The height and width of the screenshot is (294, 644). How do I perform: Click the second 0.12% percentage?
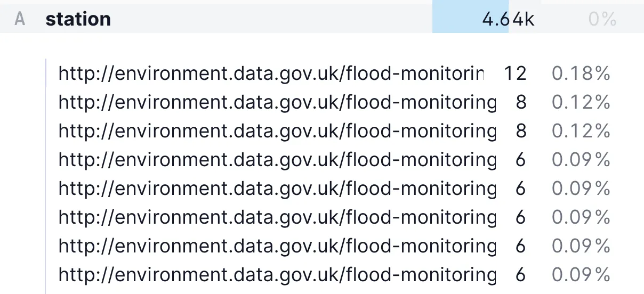[581, 131]
